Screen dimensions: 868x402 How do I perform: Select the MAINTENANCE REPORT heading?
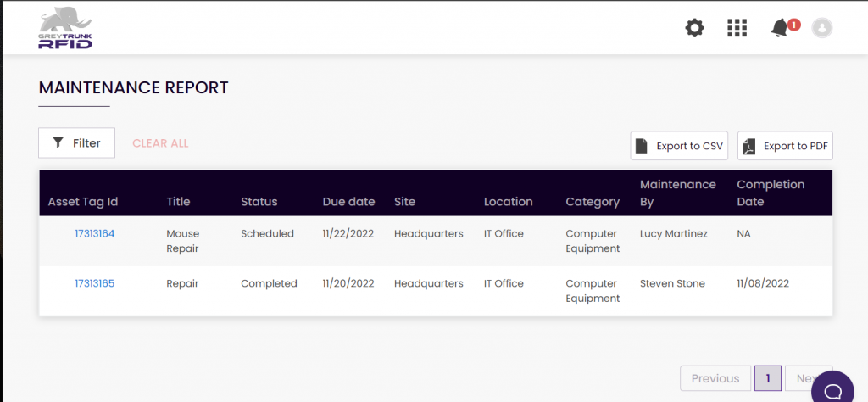tap(133, 87)
